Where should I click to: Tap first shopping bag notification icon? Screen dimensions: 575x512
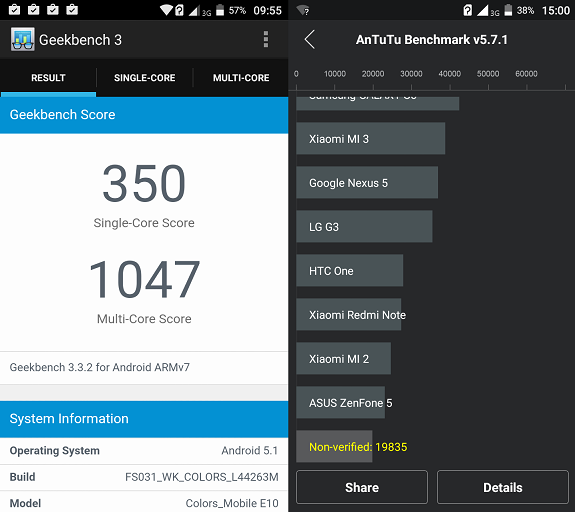pos(14,10)
